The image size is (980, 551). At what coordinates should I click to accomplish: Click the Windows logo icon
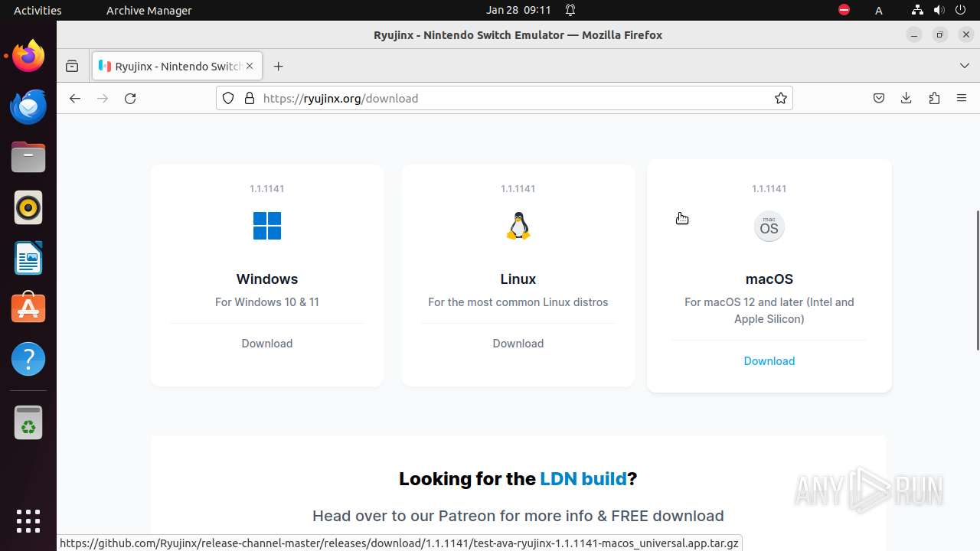click(x=267, y=226)
